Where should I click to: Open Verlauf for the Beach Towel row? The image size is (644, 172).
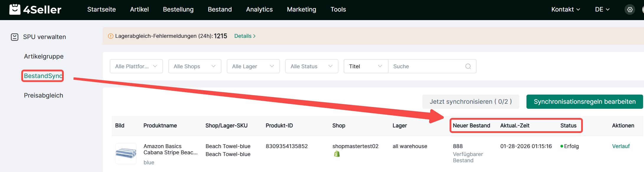coord(621,146)
